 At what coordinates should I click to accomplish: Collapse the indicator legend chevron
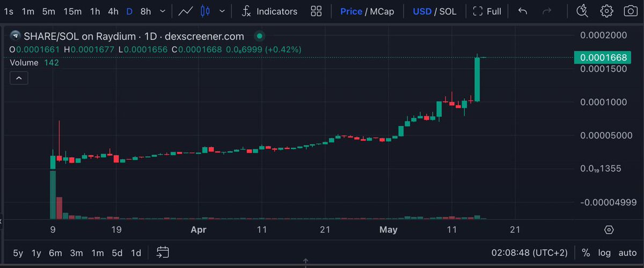(19, 78)
